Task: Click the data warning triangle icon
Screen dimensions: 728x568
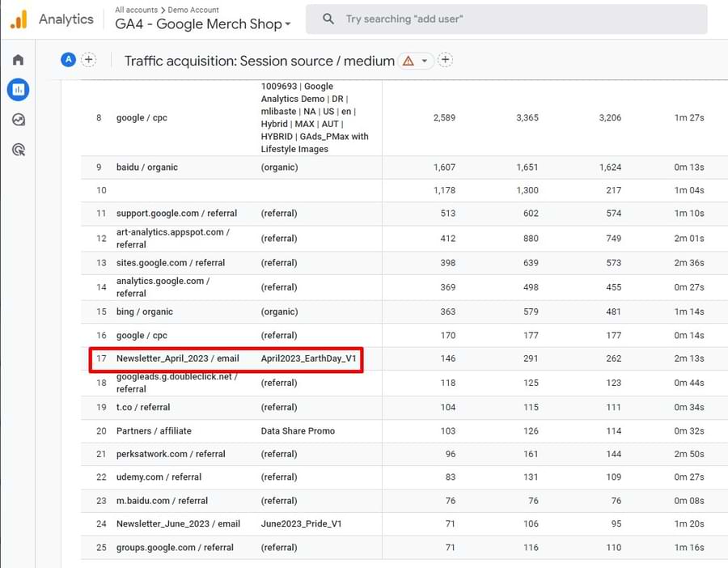Action: 408,61
